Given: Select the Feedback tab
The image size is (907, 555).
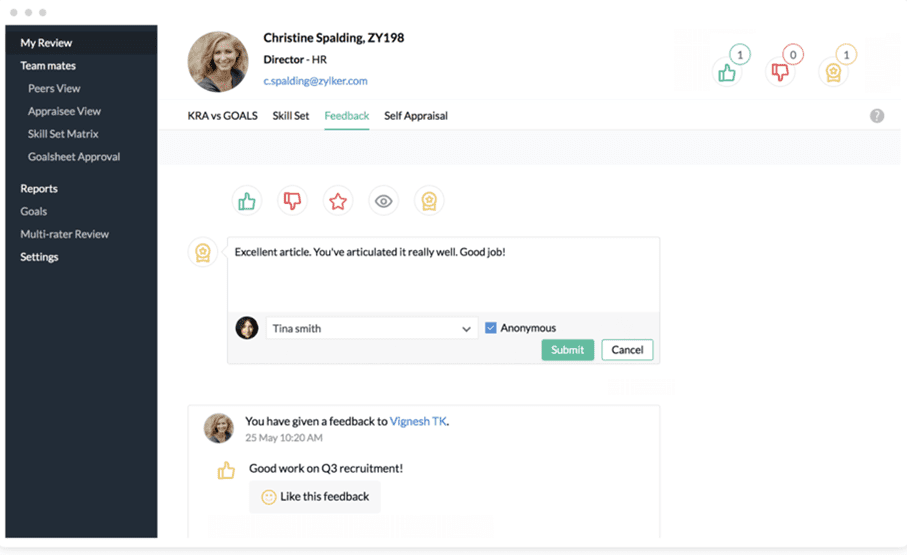Looking at the screenshot, I should (x=346, y=116).
